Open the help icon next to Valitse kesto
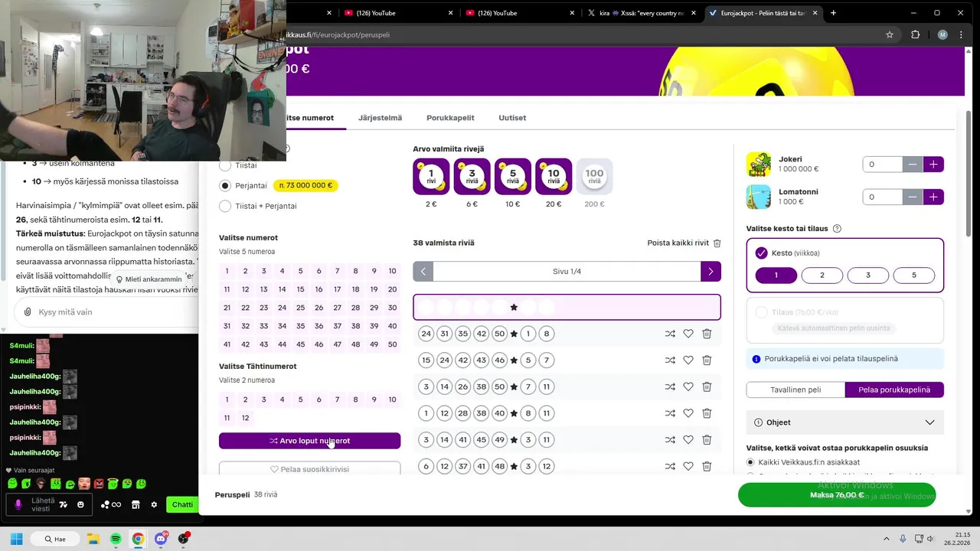The image size is (980, 551). click(837, 229)
